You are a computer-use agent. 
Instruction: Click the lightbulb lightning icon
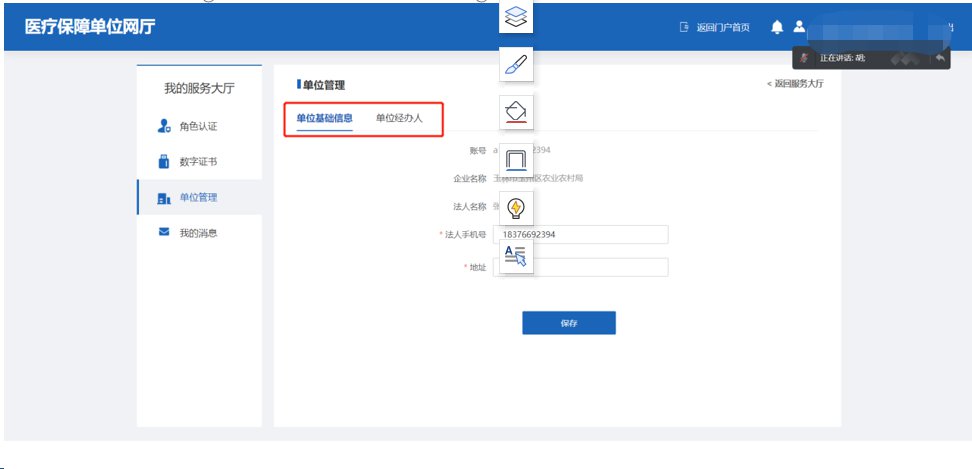click(x=515, y=208)
